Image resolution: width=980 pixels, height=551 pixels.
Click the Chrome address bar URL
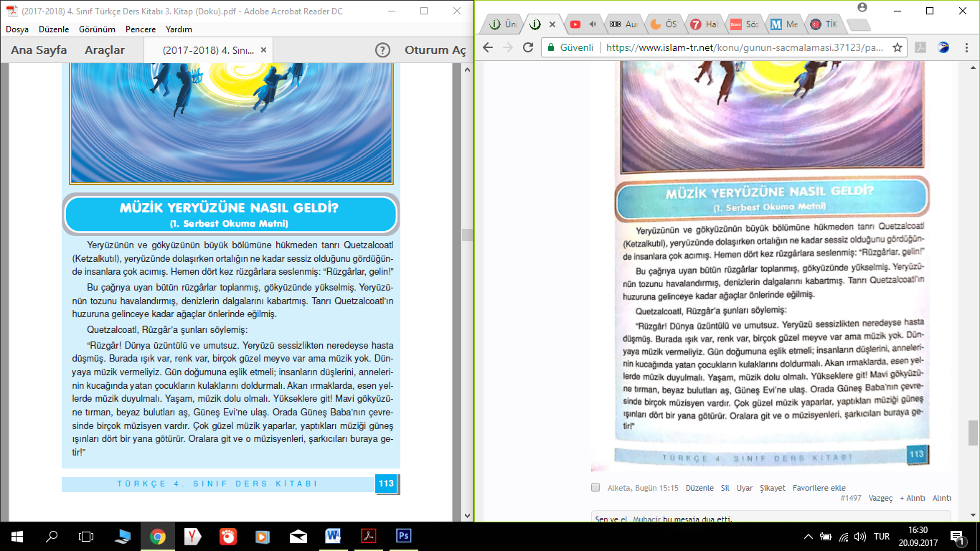pos(743,47)
